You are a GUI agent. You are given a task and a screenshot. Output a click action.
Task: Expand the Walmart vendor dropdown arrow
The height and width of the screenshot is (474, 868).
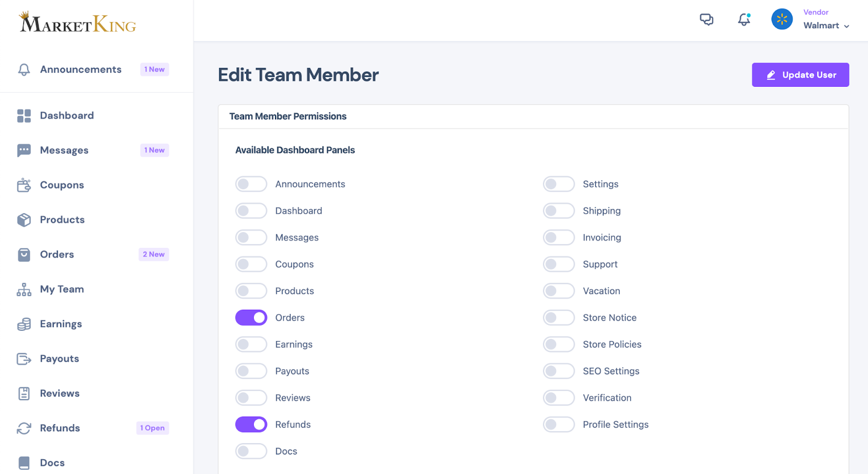click(x=846, y=26)
